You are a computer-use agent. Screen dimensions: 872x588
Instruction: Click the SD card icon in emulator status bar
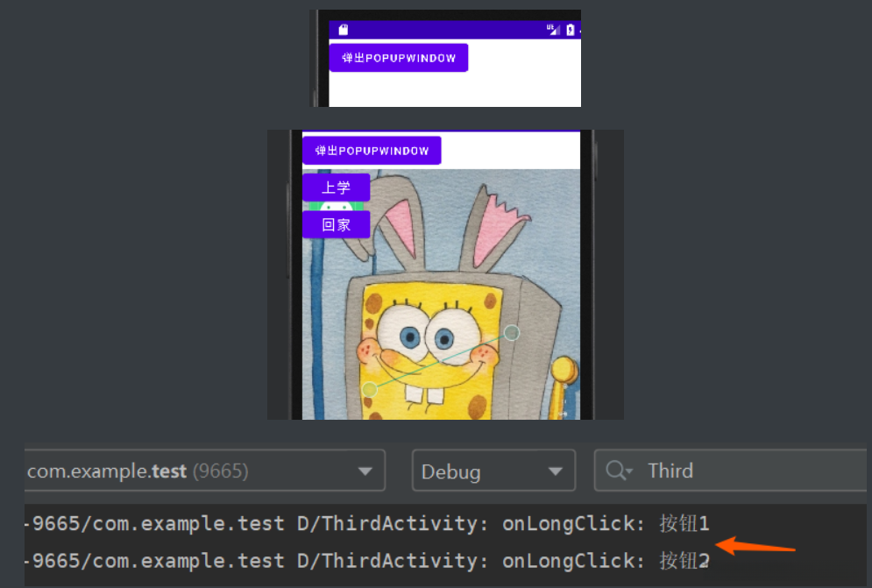click(x=344, y=30)
